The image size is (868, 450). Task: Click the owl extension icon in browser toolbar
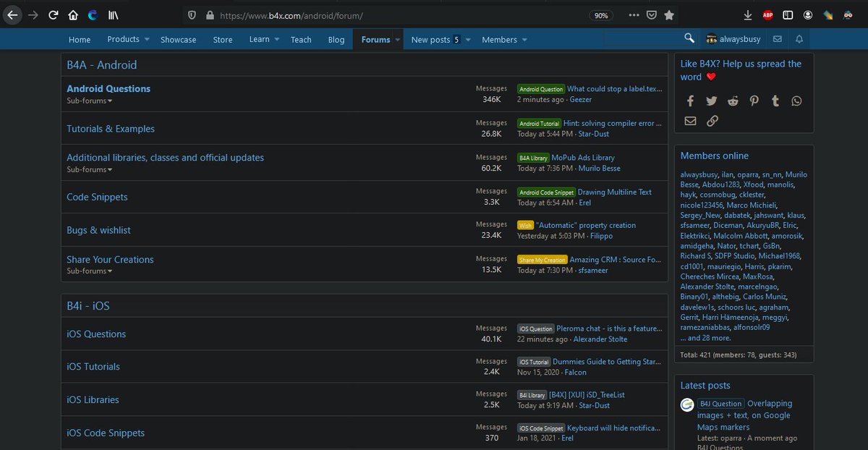point(848,14)
